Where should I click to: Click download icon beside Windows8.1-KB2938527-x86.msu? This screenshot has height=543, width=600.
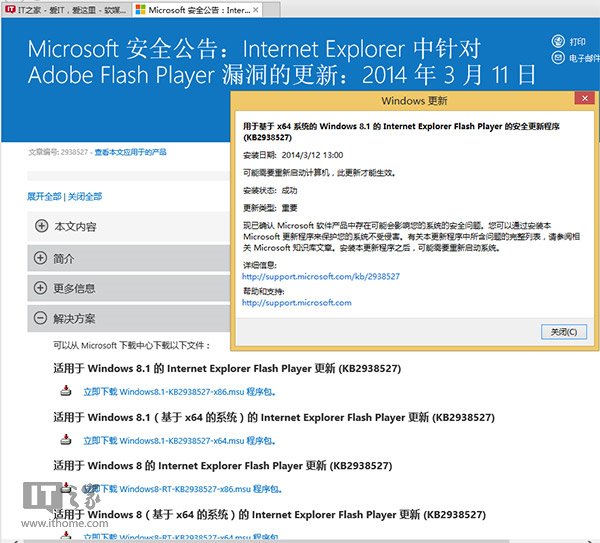67,390
